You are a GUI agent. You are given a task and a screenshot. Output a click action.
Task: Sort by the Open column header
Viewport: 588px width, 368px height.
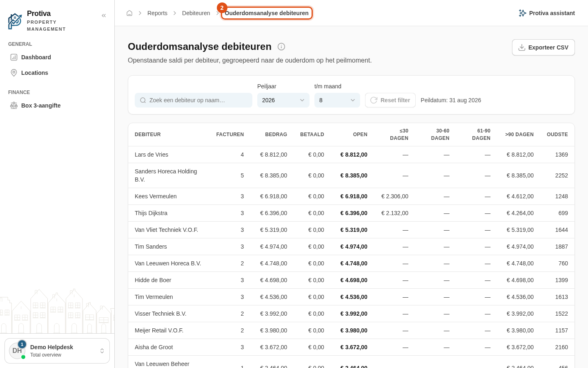point(360,135)
